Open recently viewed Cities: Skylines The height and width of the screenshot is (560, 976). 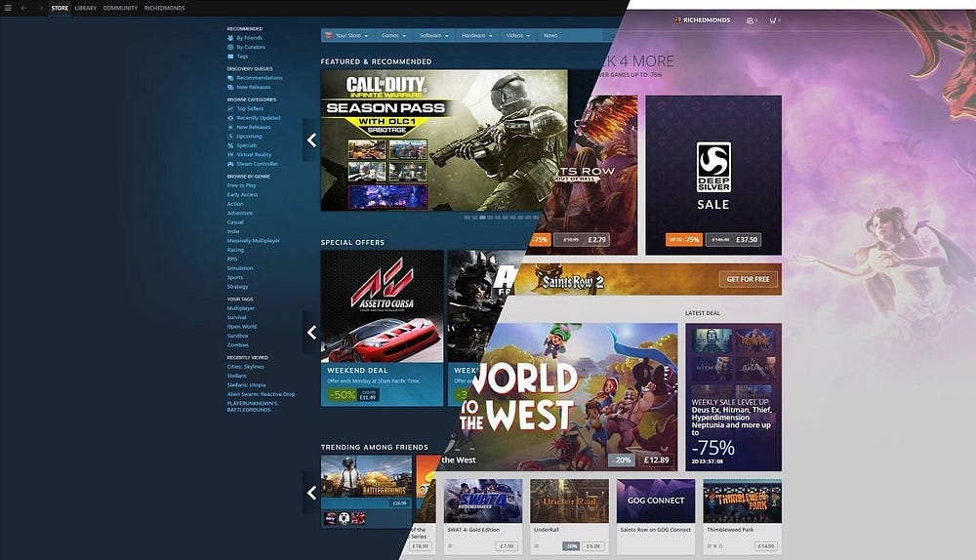[245, 367]
